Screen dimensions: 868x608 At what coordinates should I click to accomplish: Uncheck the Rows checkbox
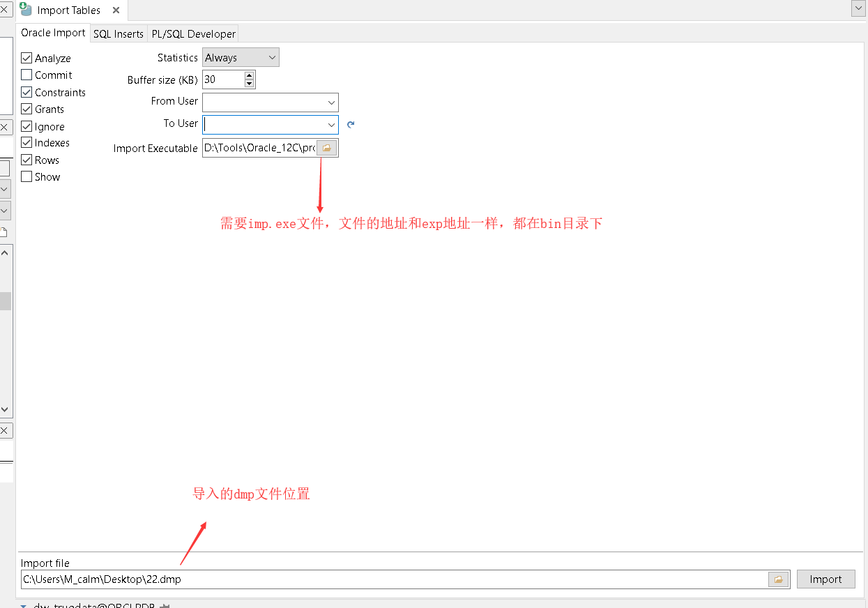tap(26, 160)
